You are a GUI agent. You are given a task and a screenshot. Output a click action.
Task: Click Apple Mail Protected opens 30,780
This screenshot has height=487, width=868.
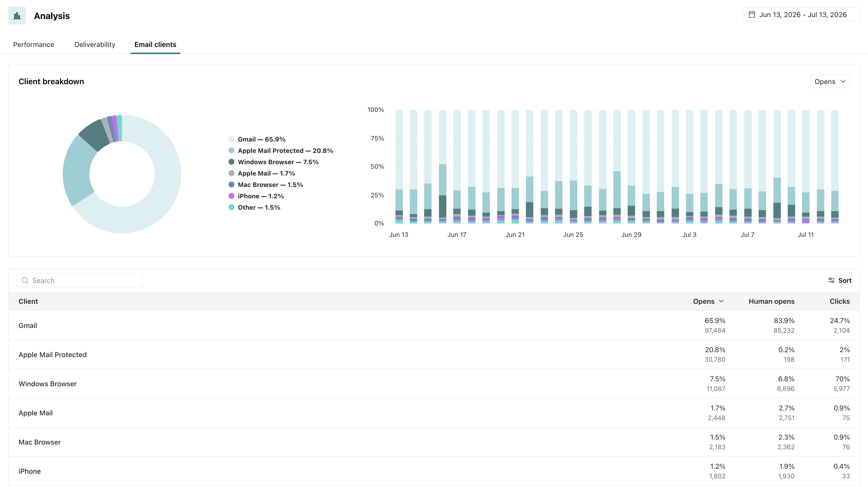click(715, 360)
